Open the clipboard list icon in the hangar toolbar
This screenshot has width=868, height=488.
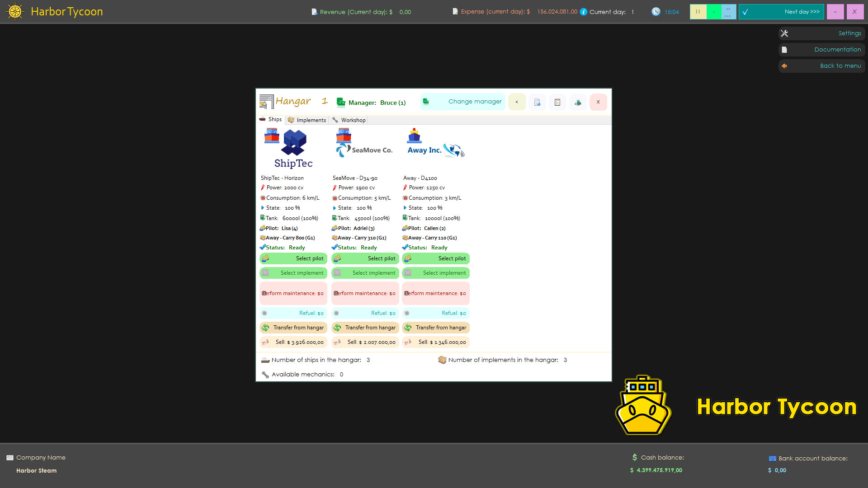click(x=557, y=102)
